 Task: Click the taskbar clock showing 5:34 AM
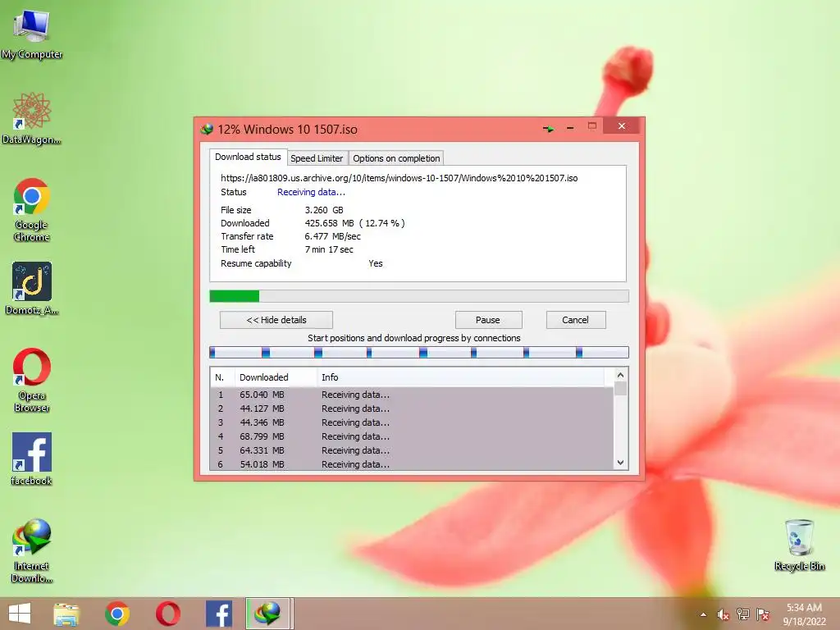pyautogui.click(x=804, y=608)
